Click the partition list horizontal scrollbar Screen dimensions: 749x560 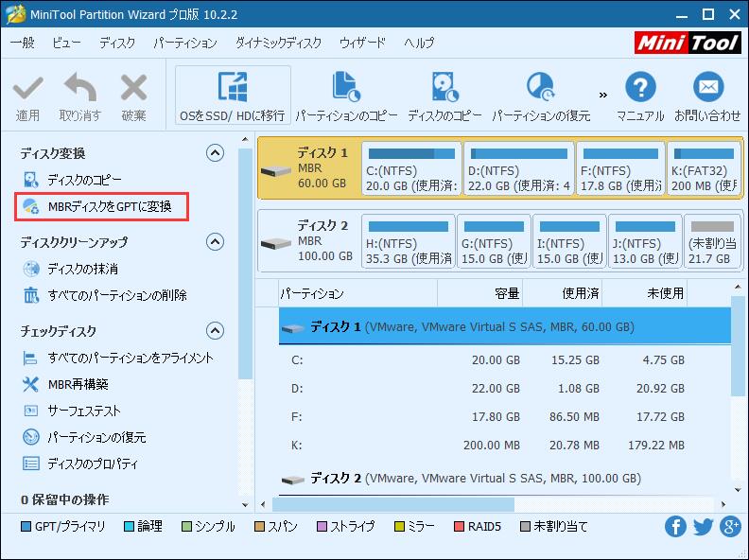point(393,504)
